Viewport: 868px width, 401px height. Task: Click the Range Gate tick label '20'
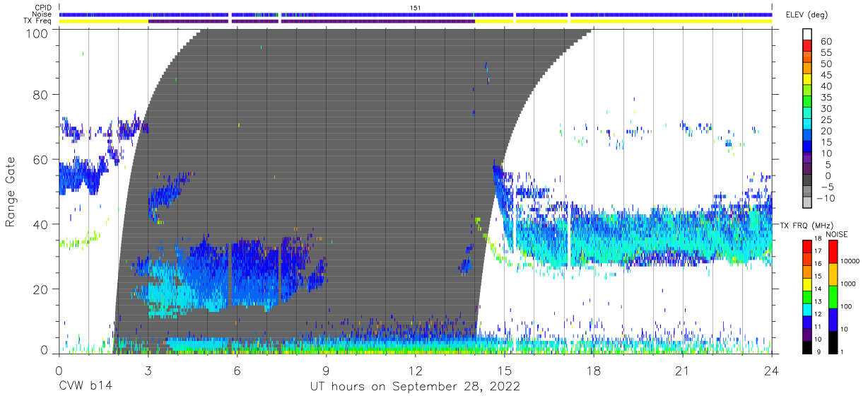(x=42, y=289)
